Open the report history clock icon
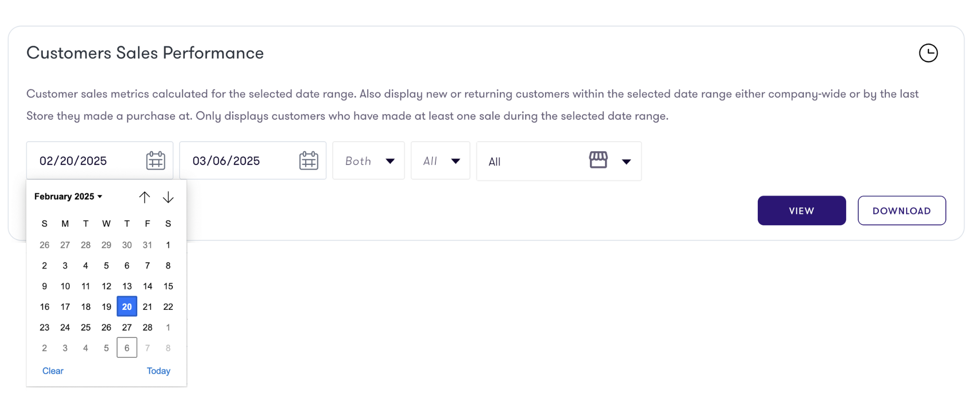The height and width of the screenshot is (401, 980). point(928,53)
